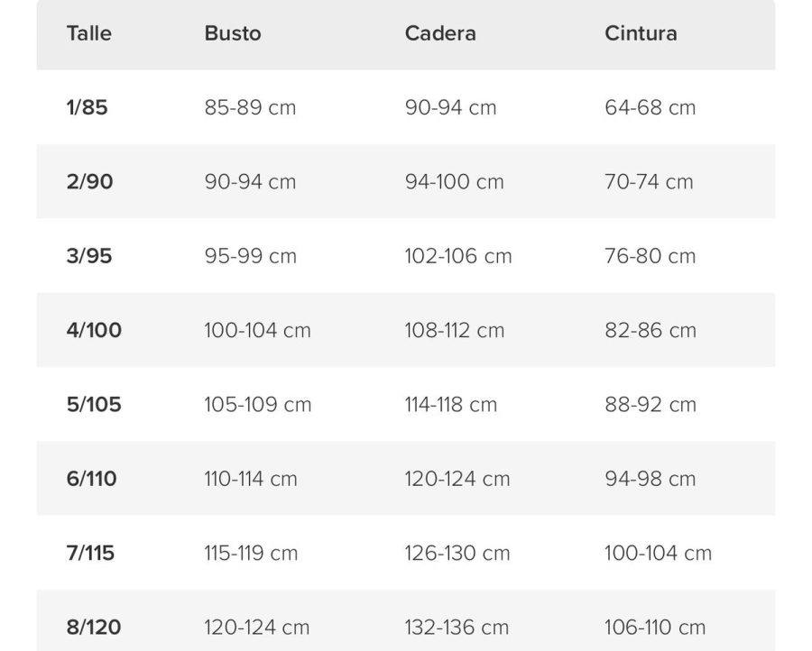
Task: Click bust value 100-104 cm
Action: click(x=257, y=330)
